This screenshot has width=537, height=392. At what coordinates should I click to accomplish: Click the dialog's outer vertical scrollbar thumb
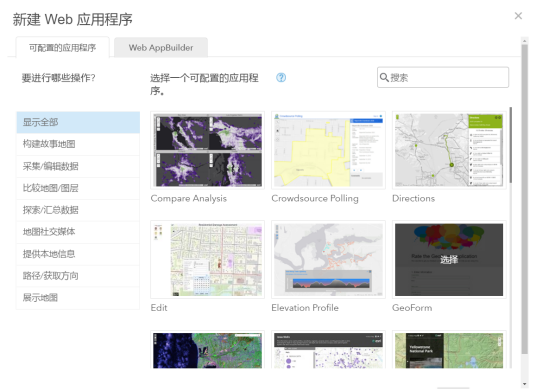click(525, 199)
